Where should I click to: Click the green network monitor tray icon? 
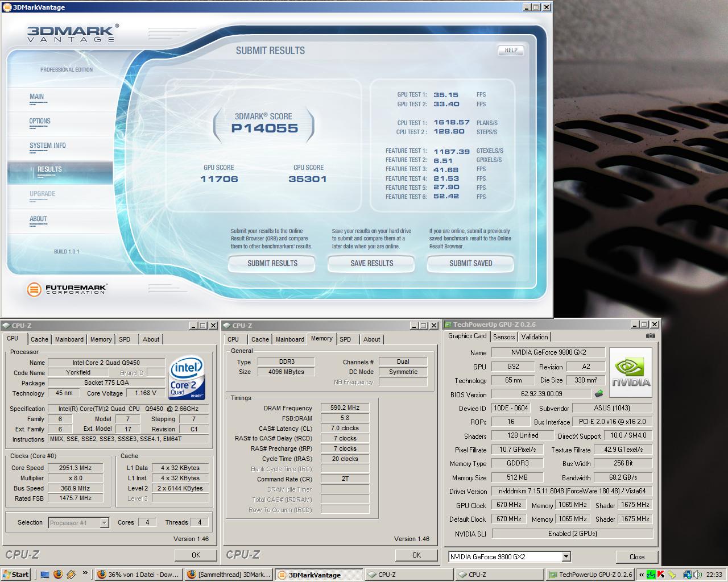(x=651, y=575)
